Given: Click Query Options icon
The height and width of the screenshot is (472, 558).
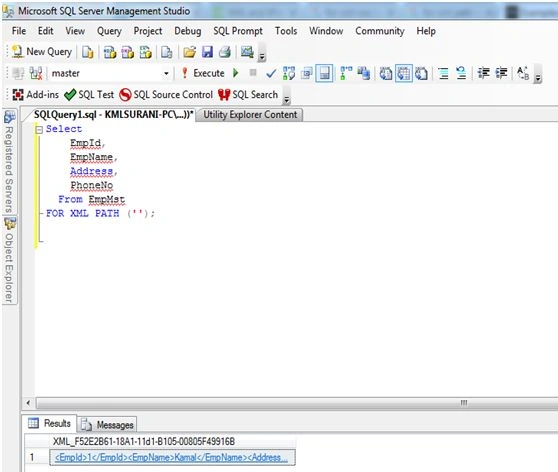Looking at the screenshot, I should coord(306,74).
